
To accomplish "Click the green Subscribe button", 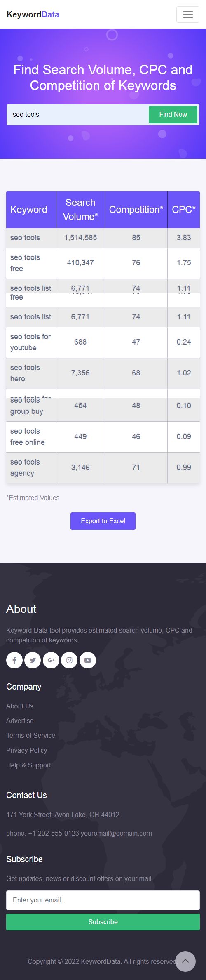I will point(103,922).
